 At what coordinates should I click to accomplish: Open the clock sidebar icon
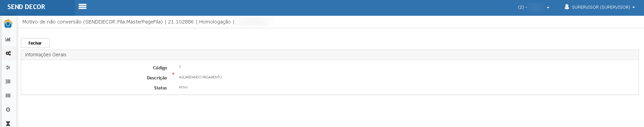coord(8,110)
